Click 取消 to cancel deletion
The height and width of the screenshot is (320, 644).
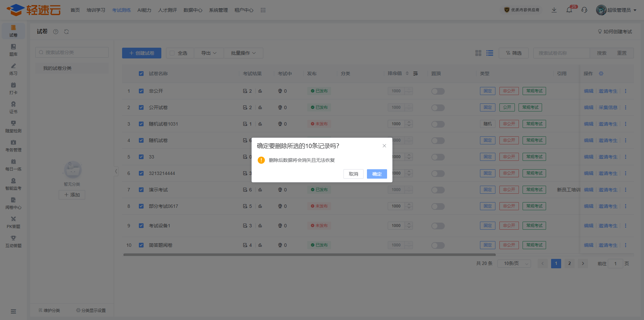353,174
